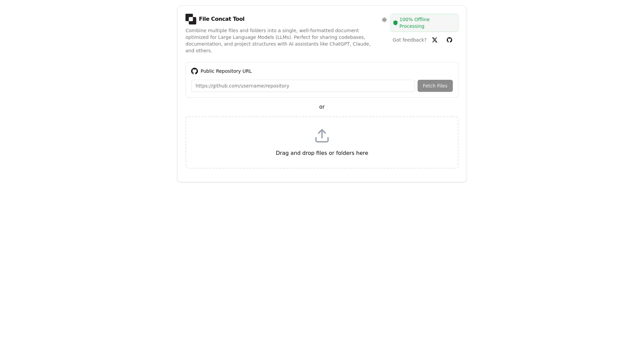Enable theme switching via the sun control
The width and height of the screenshot is (644, 362).
point(384,20)
